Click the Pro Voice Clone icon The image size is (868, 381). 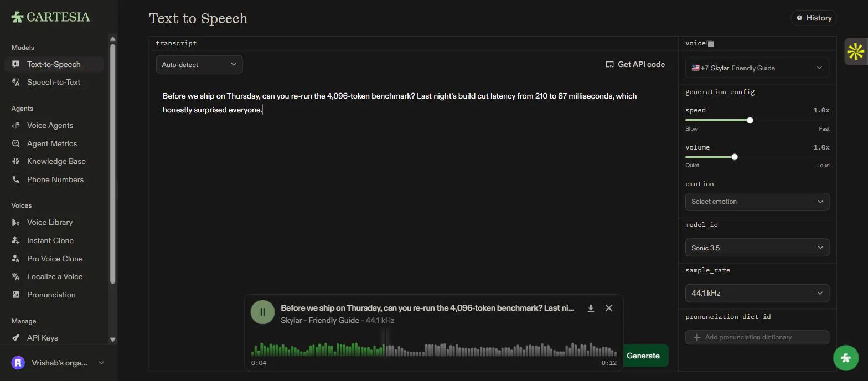tap(15, 259)
